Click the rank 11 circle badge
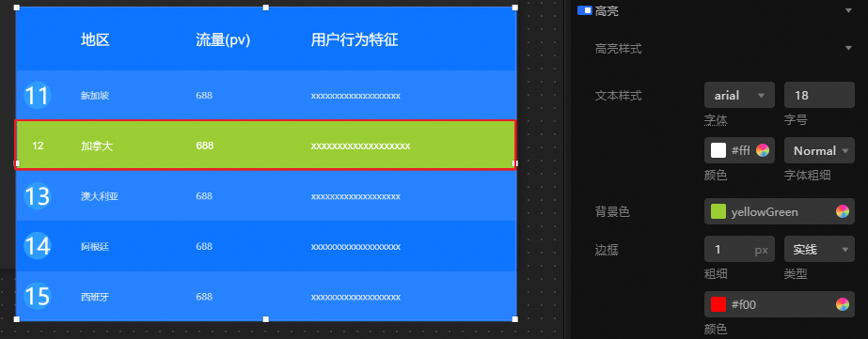The width and height of the screenshot is (868, 339). (37, 96)
